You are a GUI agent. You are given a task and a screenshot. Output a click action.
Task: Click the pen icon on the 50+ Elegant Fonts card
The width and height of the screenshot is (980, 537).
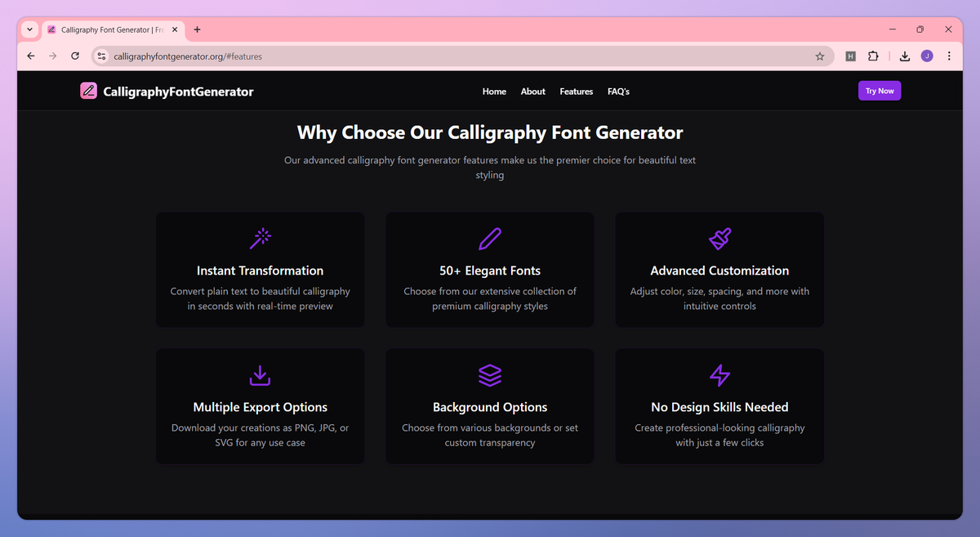click(x=489, y=238)
